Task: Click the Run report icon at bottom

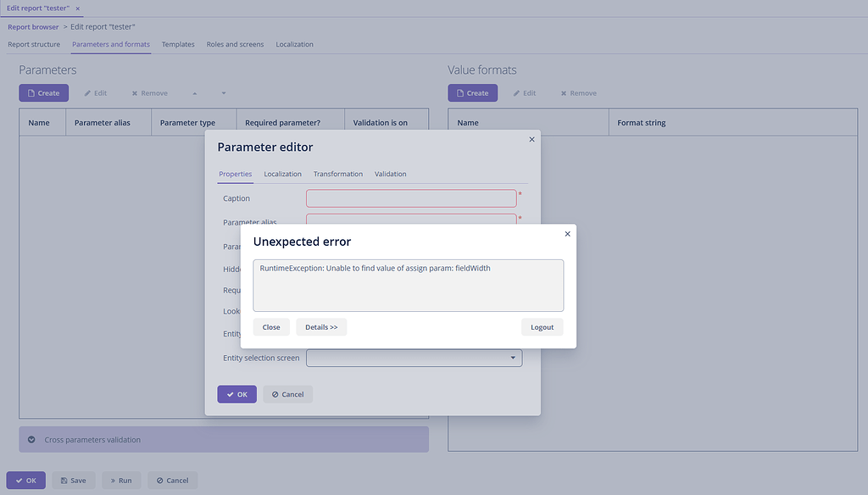Action: pos(114,480)
